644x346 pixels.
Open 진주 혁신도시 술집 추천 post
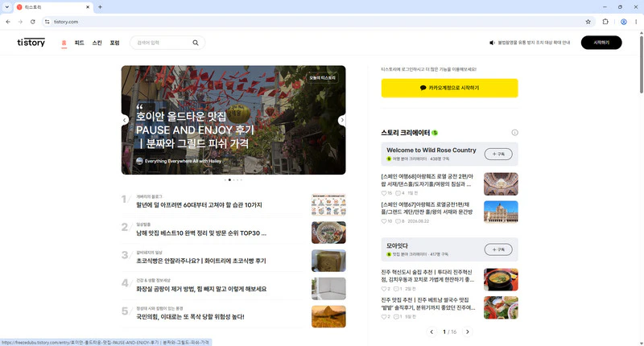pyautogui.click(x=427, y=276)
